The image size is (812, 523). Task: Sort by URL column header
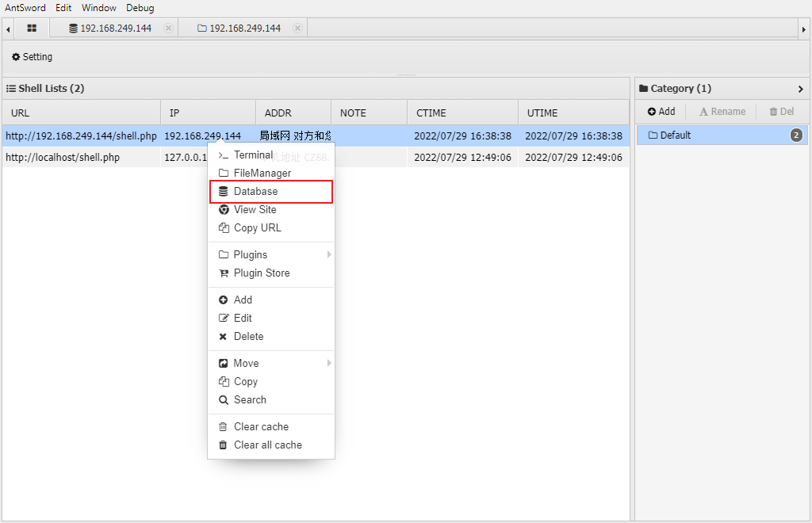(82, 113)
